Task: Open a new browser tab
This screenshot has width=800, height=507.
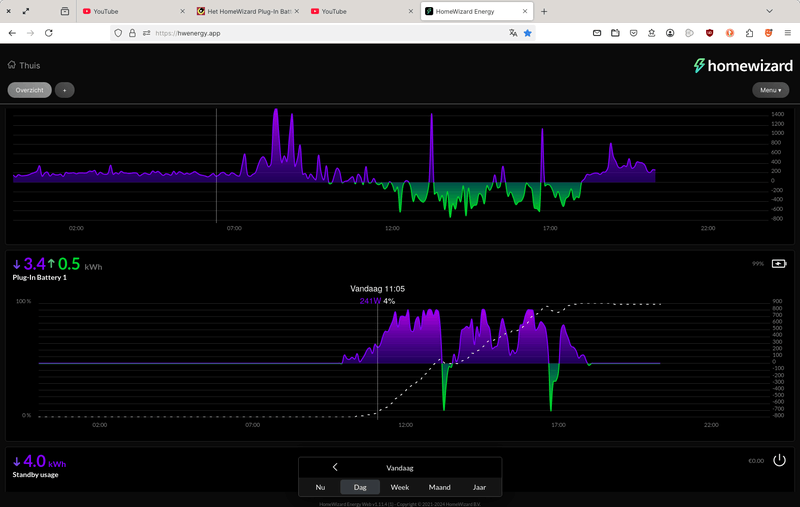Action: (544, 11)
